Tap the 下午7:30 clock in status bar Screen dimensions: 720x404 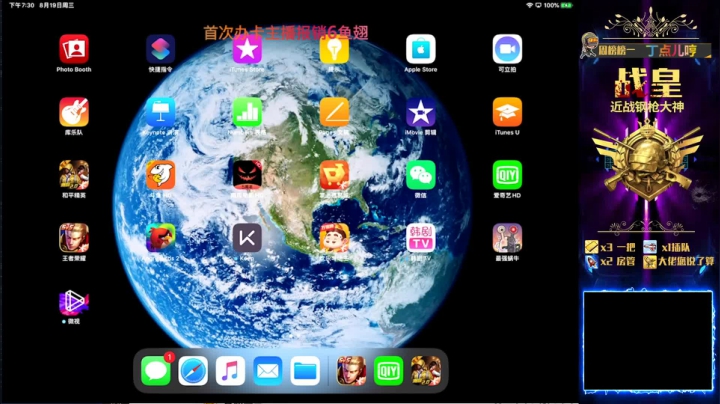22,5
